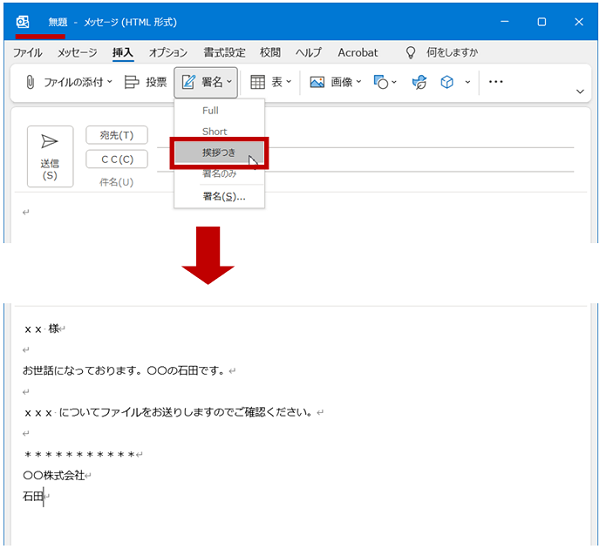Expand the ribbon display options chevron
600x549 pixels.
(580, 91)
